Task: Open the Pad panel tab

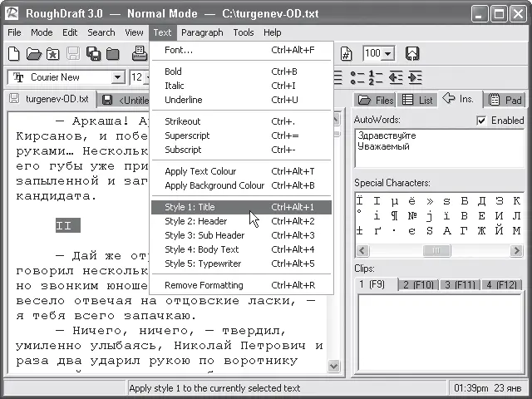Action: point(505,100)
